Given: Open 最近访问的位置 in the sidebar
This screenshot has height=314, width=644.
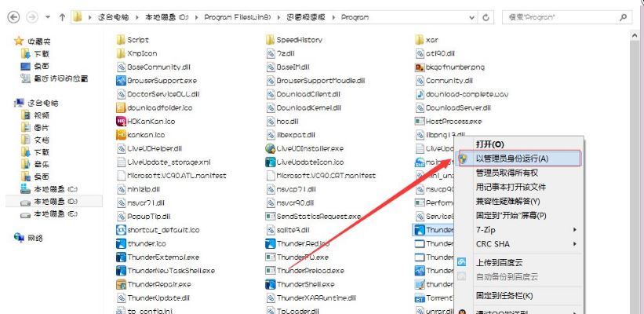Looking at the screenshot, I should tap(60, 78).
